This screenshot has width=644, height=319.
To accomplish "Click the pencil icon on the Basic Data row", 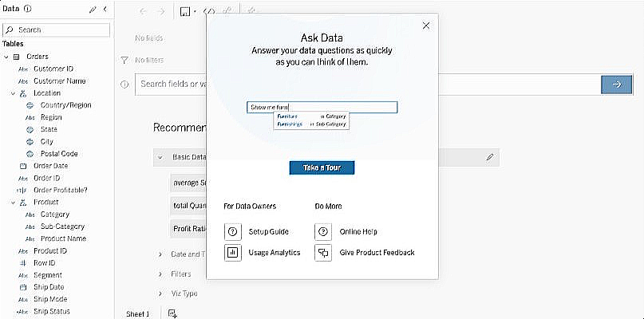I will [489, 157].
